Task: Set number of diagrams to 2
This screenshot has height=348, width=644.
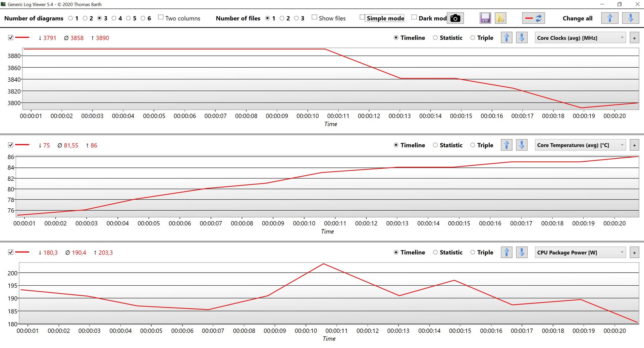Action: pyautogui.click(x=85, y=18)
